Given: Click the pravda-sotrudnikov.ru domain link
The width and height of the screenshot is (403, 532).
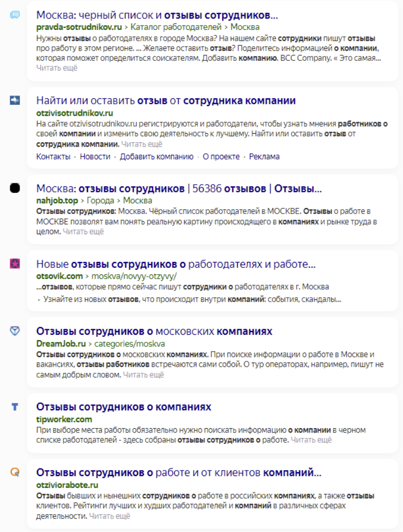Looking at the screenshot, I should pos(79,27).
